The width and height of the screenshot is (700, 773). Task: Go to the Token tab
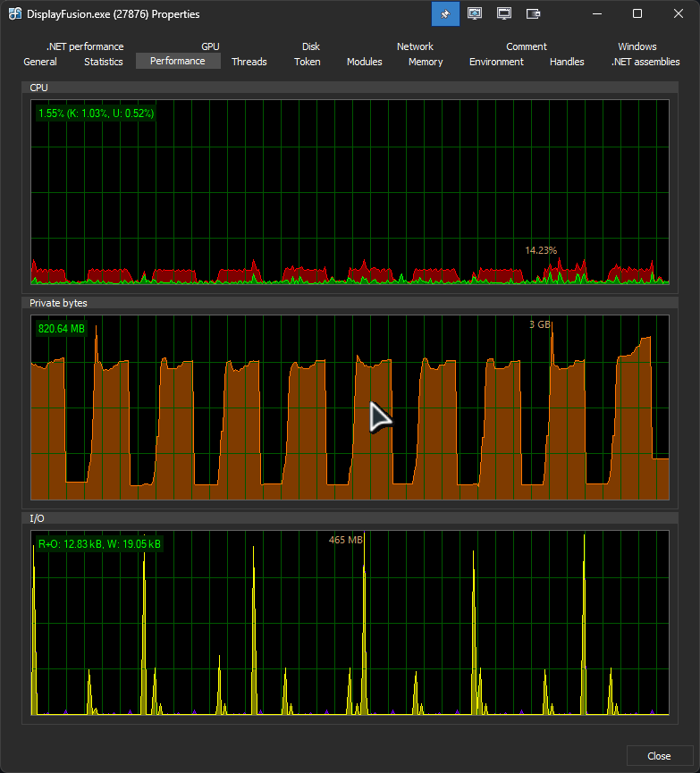[x=307, y=62]
